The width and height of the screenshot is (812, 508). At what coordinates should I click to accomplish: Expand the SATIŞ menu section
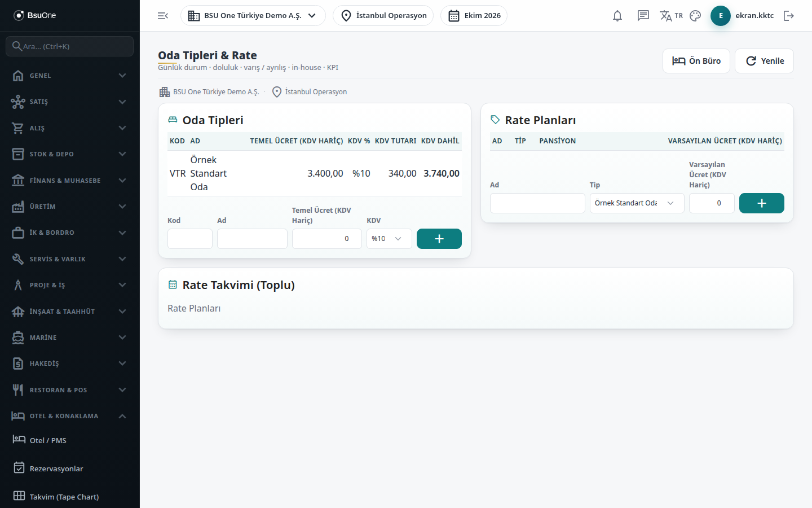pos(70,102)
